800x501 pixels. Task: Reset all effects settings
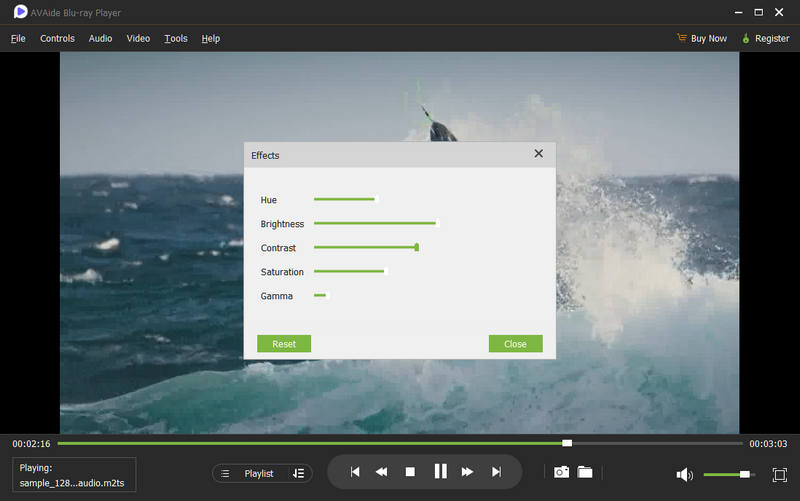pos(284,344)
